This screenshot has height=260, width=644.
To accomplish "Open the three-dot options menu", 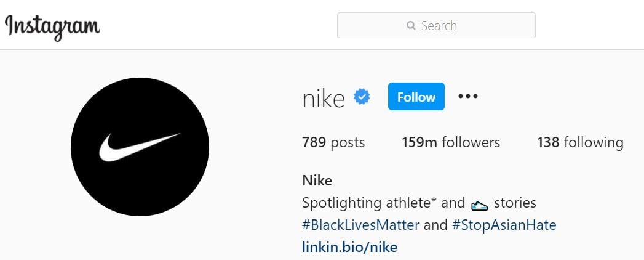I will tap(468, 97).
